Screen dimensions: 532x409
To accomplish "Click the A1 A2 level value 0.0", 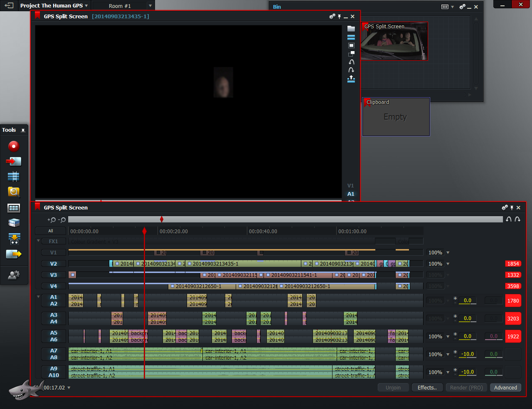I will (x=468, y=301).
